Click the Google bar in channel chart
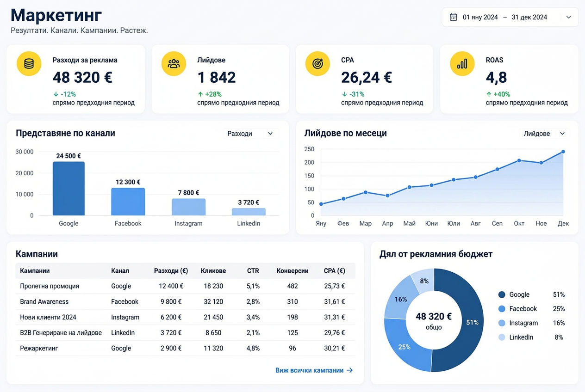Image resolution: width=585 pixels, height=392 pixels. [x=68, y=189]
